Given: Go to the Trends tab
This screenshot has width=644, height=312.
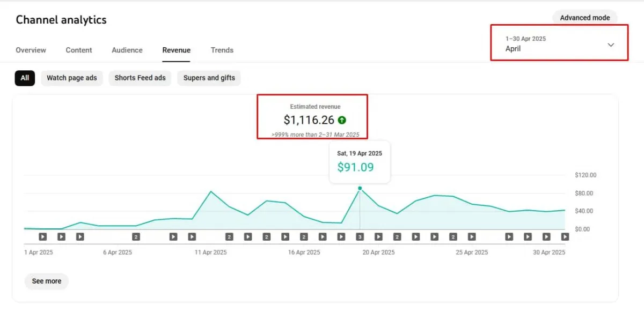Looking at the screenshot, I should click(x=222, y=50).
